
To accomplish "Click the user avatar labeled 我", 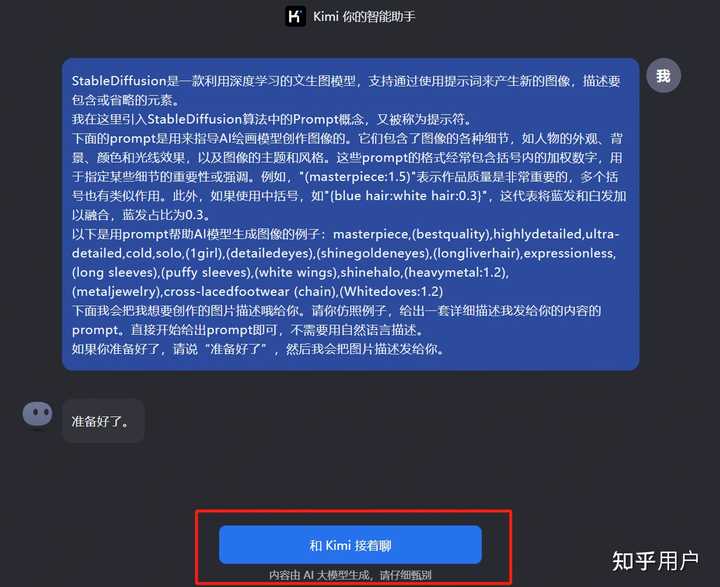I will click(663, 76).
